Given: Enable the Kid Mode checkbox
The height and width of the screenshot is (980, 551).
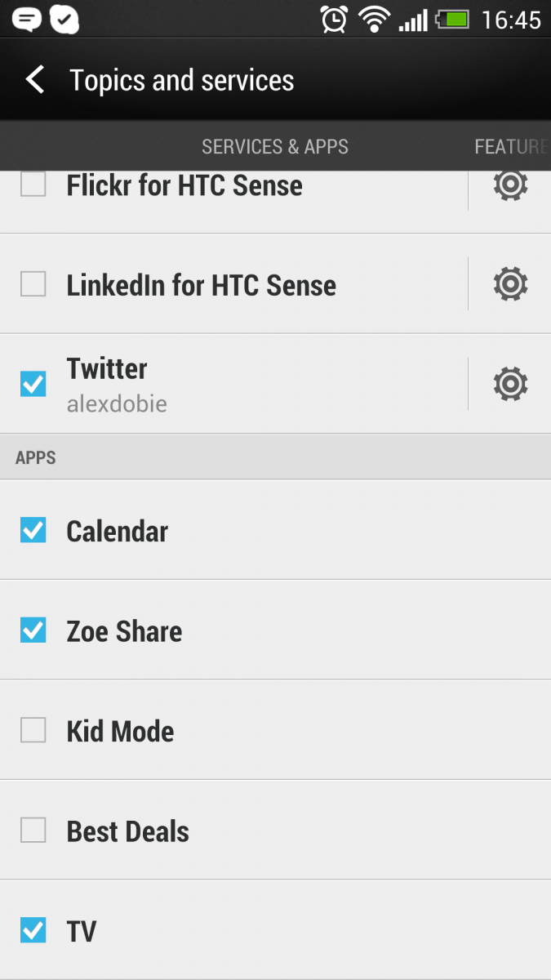Looking at the screenshot, I should coord(33,730).
